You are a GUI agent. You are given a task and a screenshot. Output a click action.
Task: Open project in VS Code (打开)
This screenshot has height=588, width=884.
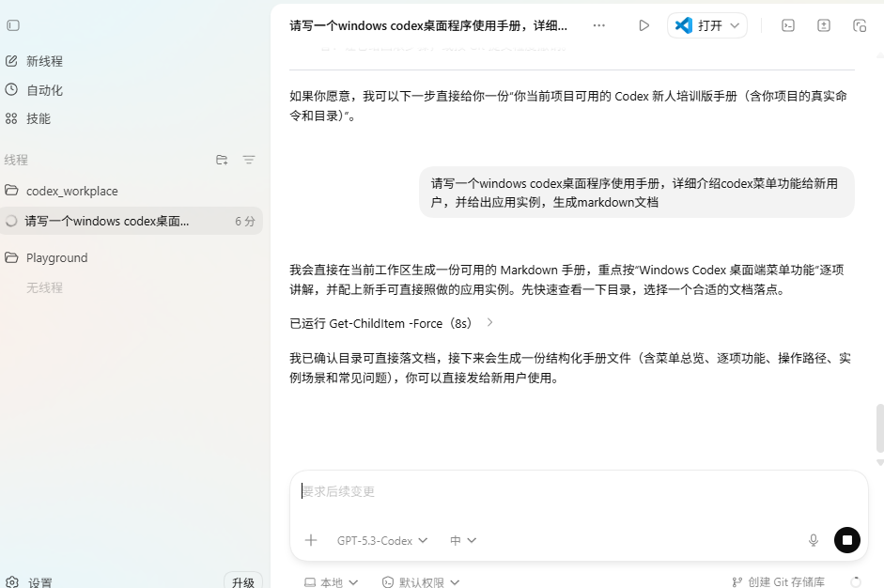click(699, 25)
